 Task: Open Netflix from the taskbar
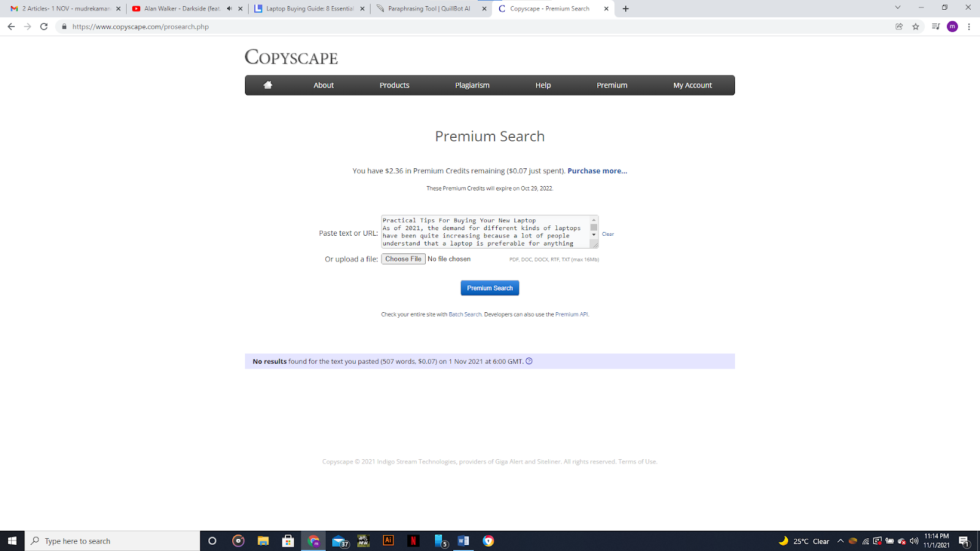click(413, 541)
